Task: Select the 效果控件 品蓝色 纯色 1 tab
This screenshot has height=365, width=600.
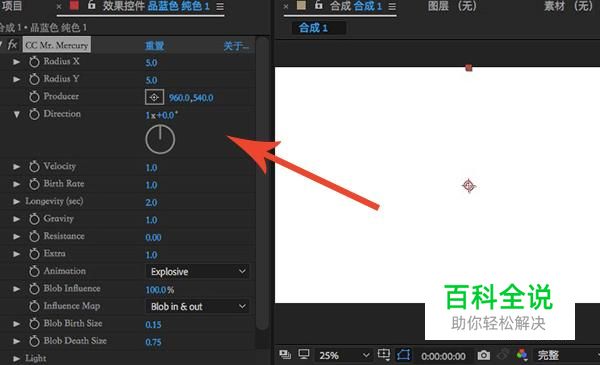Action: (x=156, y=6)
